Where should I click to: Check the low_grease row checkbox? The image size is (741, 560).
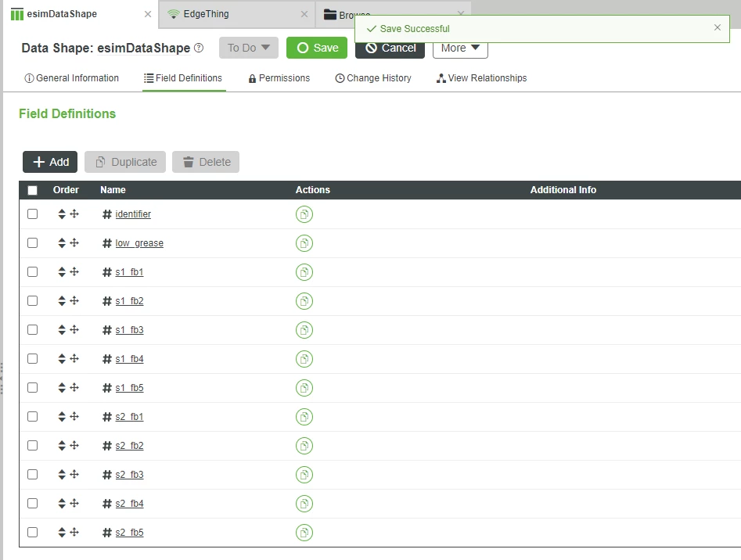click(x=33, y=242)
